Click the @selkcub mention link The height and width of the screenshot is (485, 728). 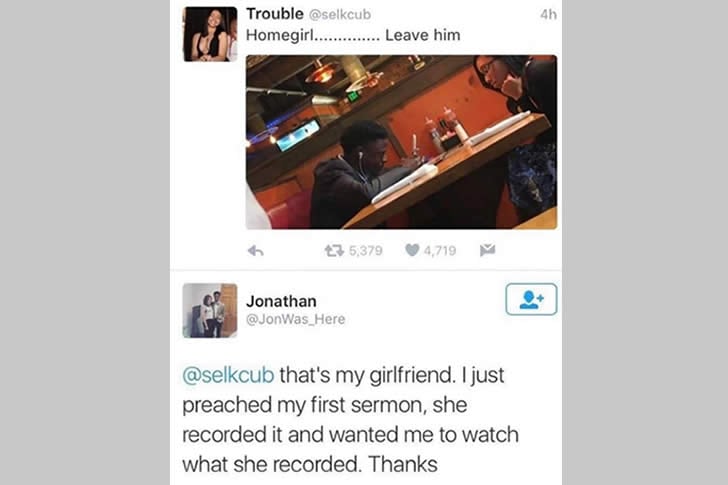coord(228,375)
